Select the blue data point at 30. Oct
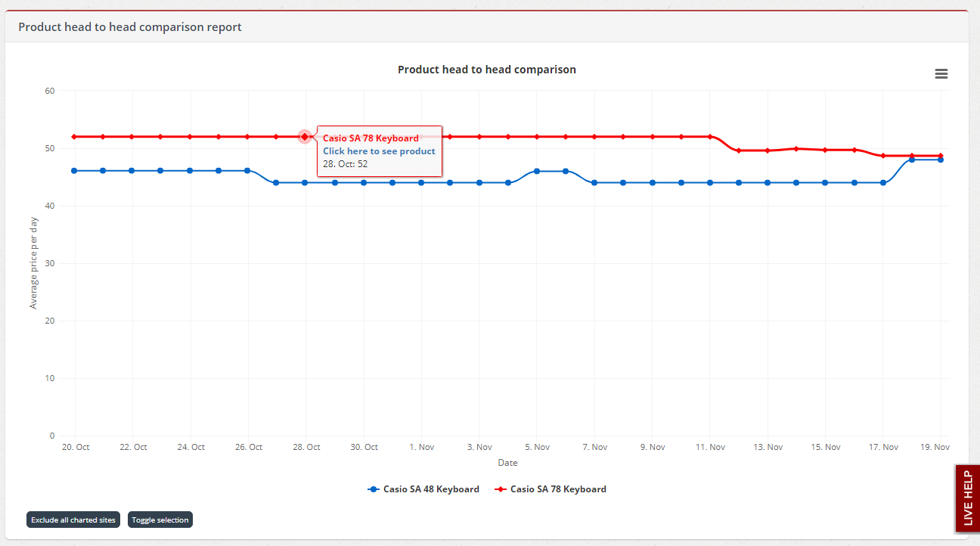 [364, 182]
